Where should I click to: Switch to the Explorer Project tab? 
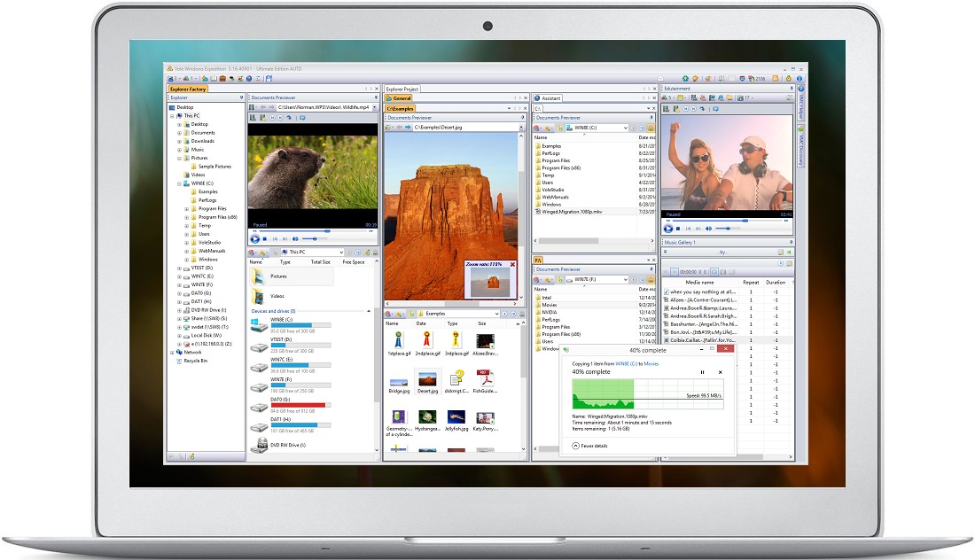pos(402,89)
